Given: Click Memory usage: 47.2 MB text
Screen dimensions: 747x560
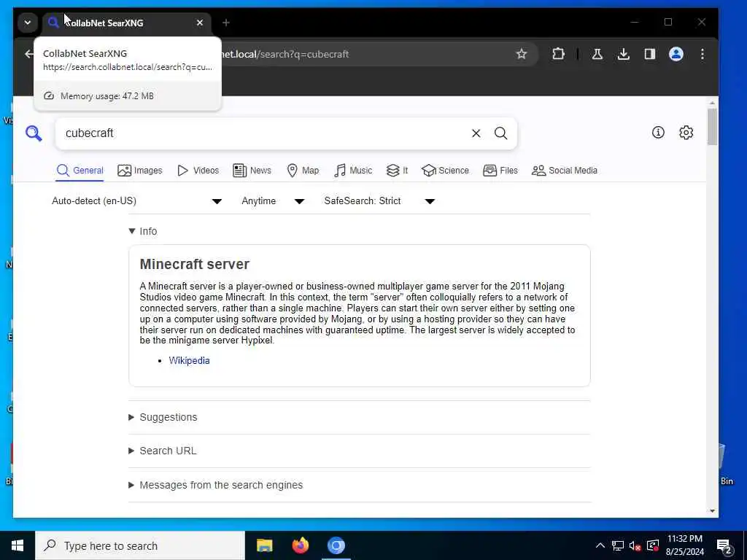Looking at the screenshot, I should [107, 96].
